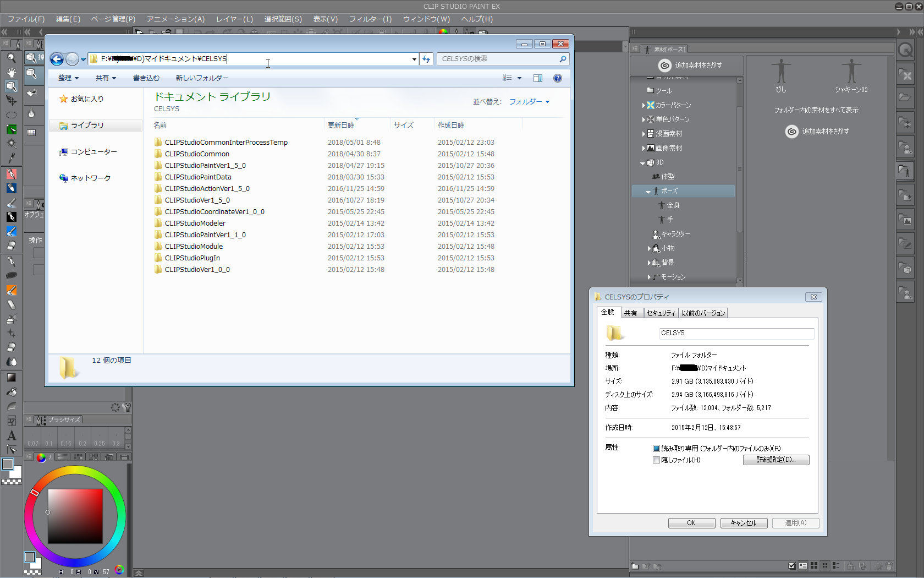Image resolution: width=924 pixels, height=578 pixels.
Task: Click キャンセル in properties dialog
Action: [x=744, y=523]
